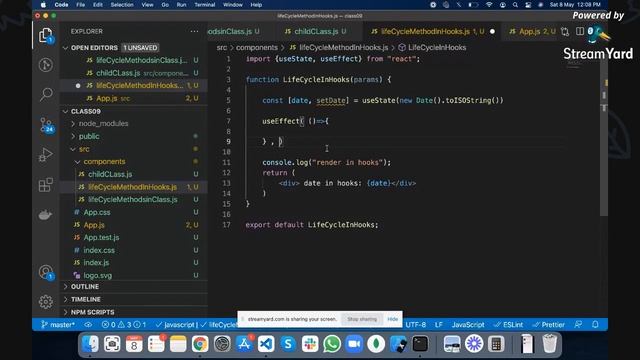The width and height of the screenshot is (640, 360).
Task: Open Visual Studio Code from the Dock
Action: (x=266, y=344)
